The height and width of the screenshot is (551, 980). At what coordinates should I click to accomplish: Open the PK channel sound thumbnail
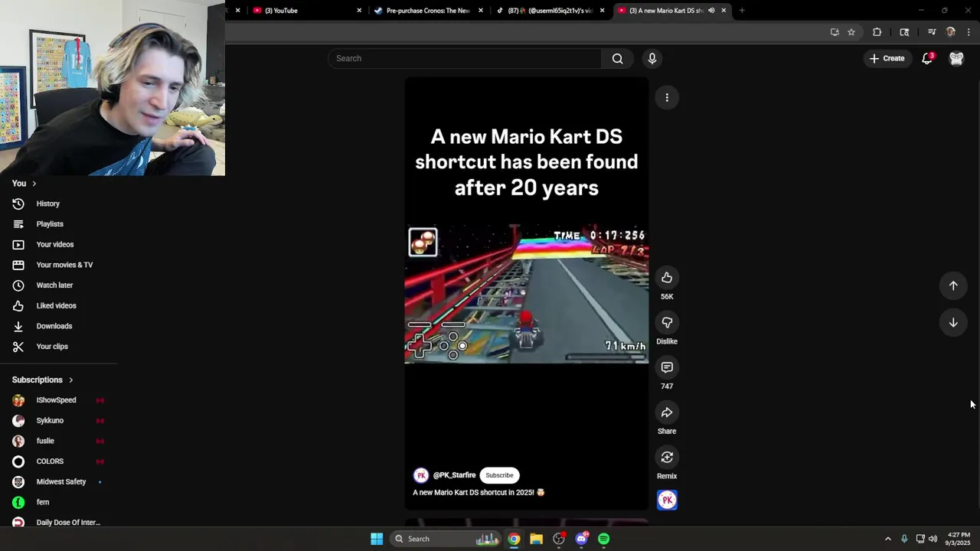[x=667, y=500]
